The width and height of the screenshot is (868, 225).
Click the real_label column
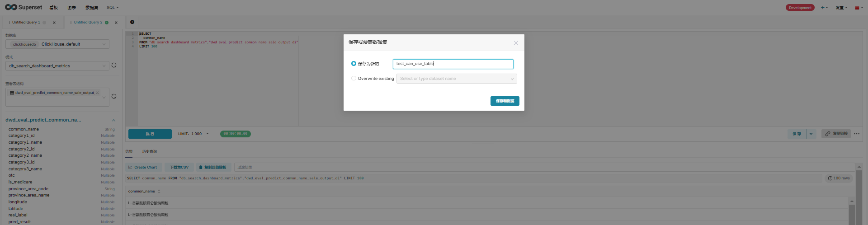pos(18,215)
